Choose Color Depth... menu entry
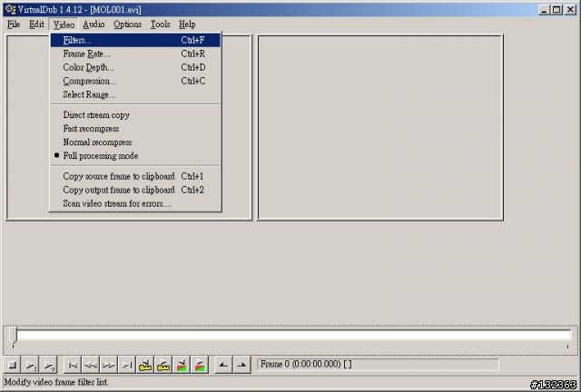 tap(135, 67)
